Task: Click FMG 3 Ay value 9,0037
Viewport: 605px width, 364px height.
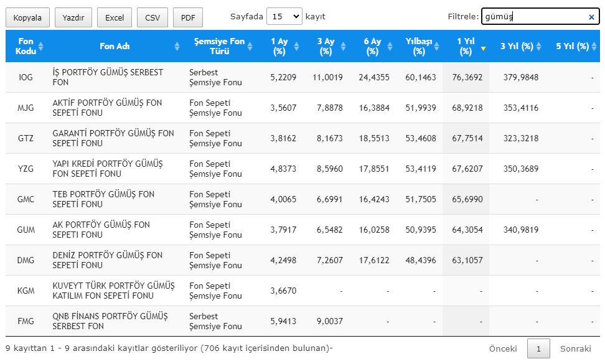Action: tap(329, 321)
